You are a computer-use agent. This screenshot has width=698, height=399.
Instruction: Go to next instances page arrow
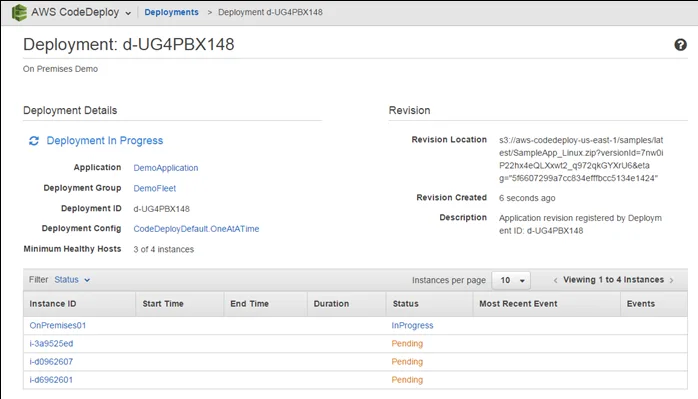671,280
